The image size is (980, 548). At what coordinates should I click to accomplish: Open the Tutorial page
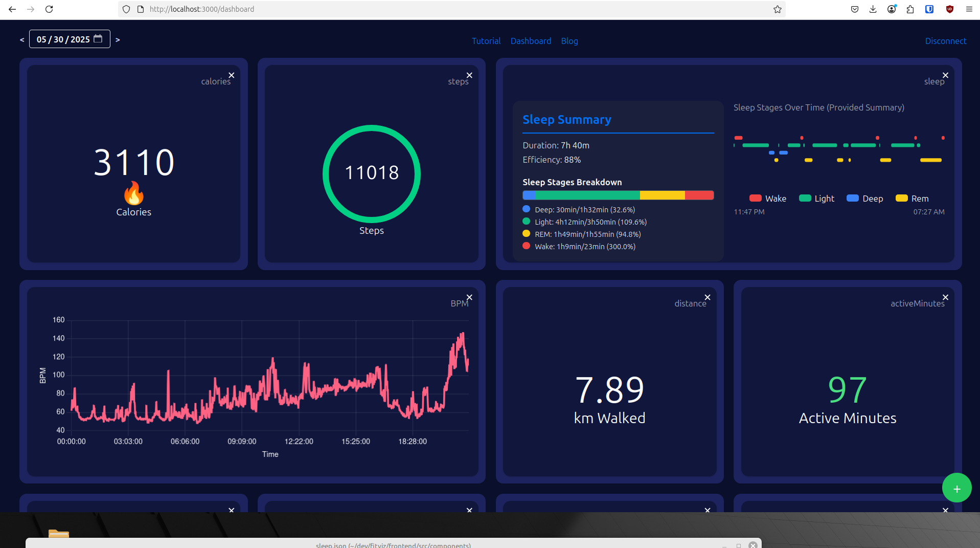tap(486, 41)
